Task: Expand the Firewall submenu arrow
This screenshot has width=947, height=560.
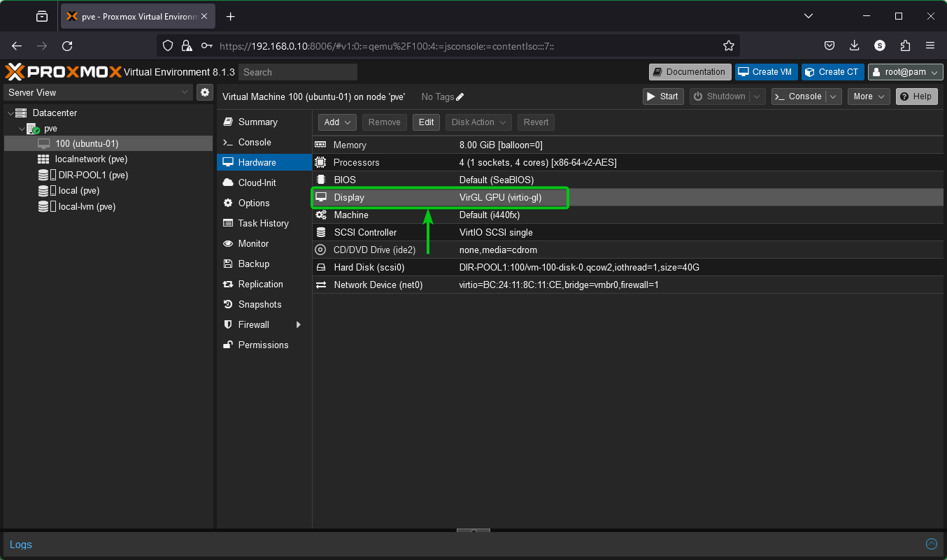Action: (299, 324)
